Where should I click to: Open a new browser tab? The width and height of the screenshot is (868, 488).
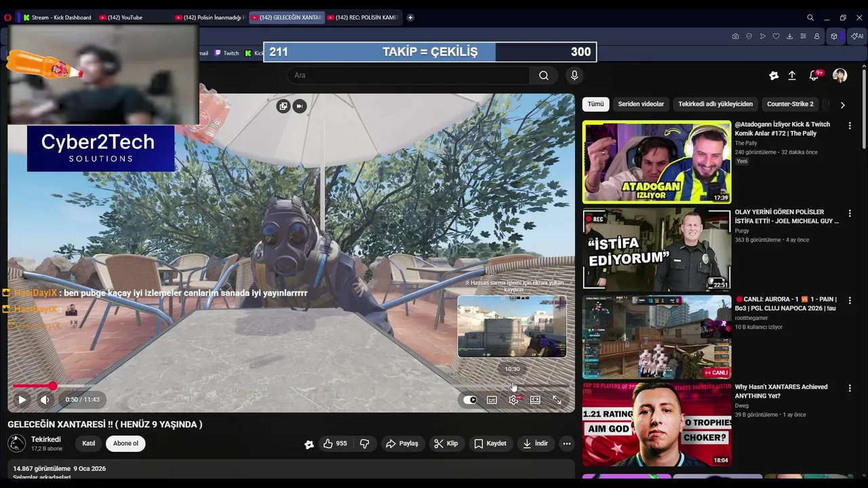tap(410, 18)
